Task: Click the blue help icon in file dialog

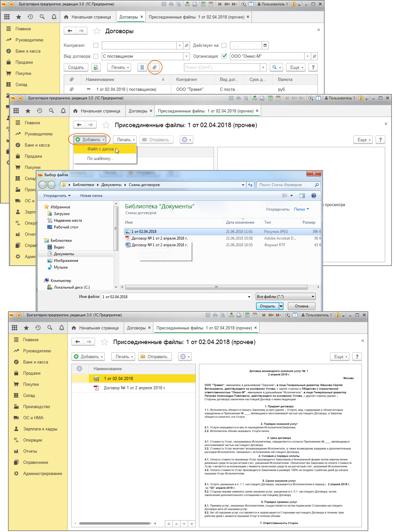Action: [314, 196]
